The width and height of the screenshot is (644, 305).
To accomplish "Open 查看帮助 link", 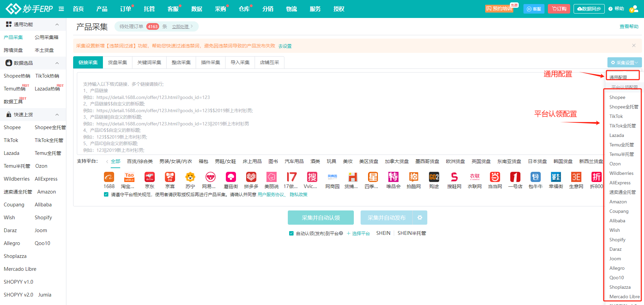I will 629,26.
